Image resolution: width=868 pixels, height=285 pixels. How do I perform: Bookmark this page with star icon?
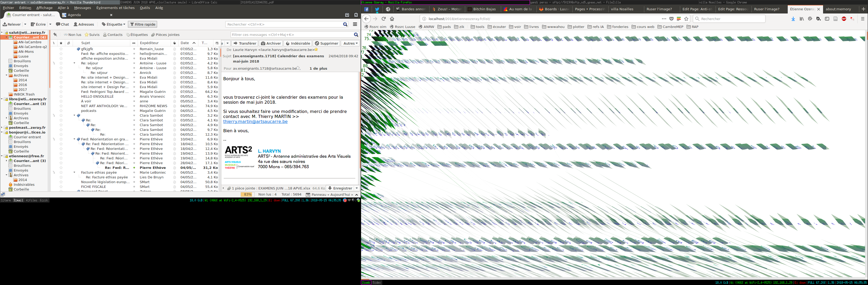[686, 19]
